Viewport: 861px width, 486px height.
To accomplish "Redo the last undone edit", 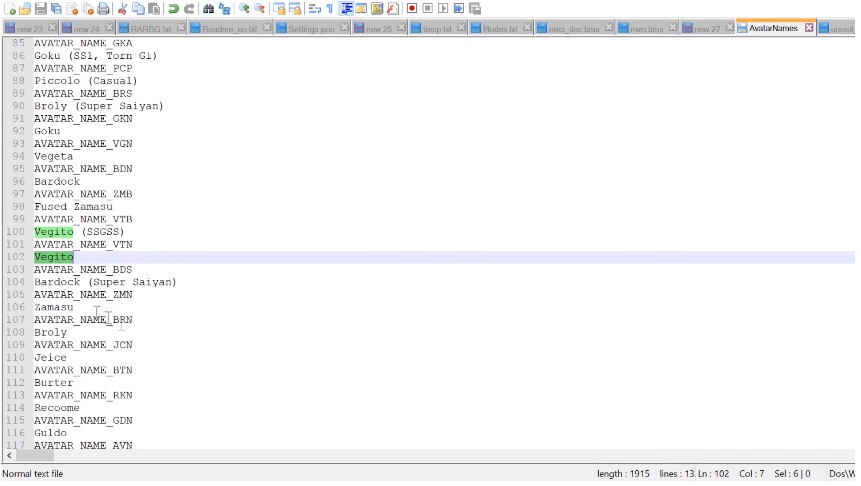I will (x=189, y=8).
